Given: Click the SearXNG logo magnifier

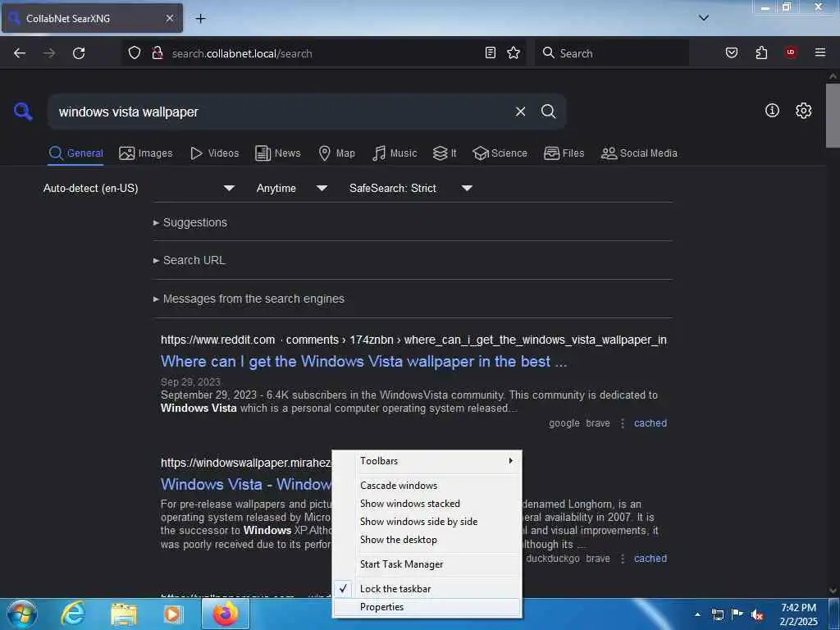Looking at the screenshot, I should [x=23, y=112].
